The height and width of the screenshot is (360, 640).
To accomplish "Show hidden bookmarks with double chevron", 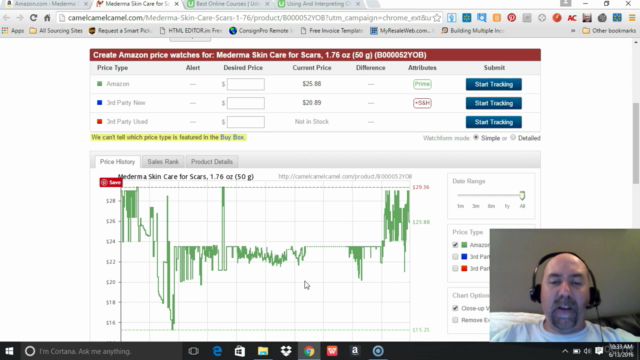I will [573, 31].
